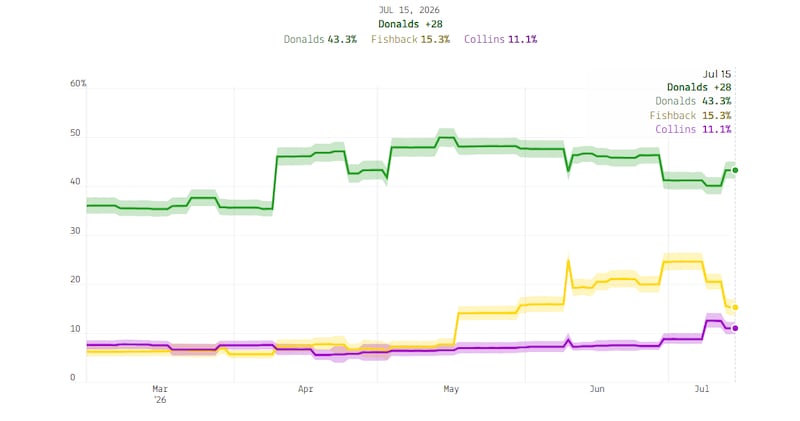
Task: Click the Mar '26 axis label
Action: (x=160, y=394)
